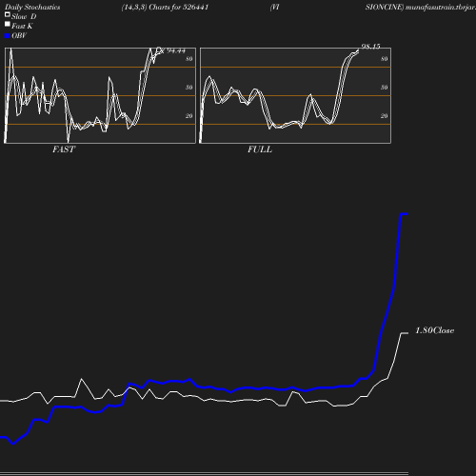Click the Slow D legend swatch
This screenshot has width=476, height=476.
pos(8,14)
